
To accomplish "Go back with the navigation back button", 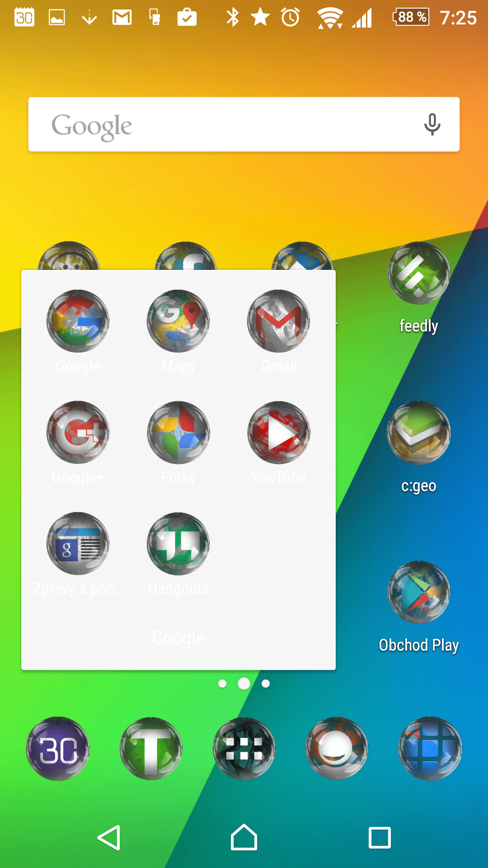I will [109, 838].
